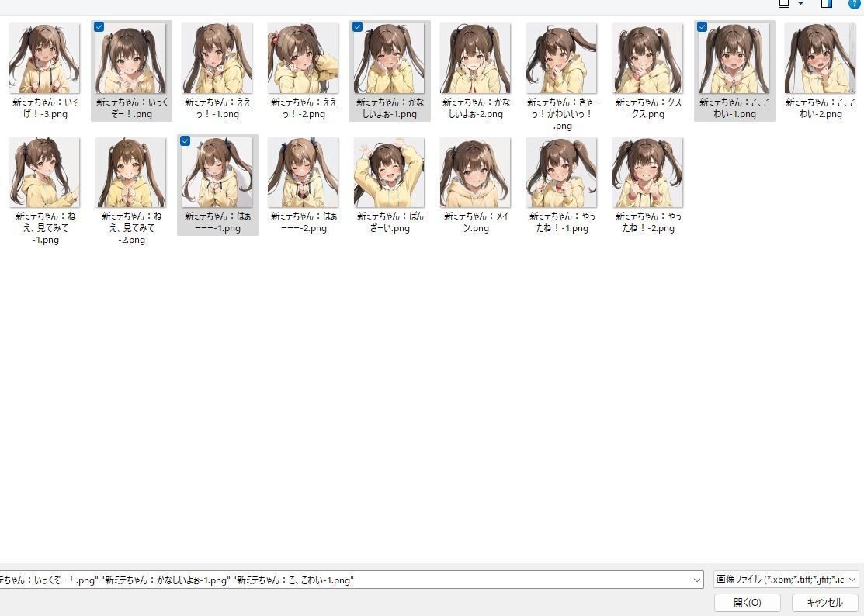
Task: Click the file name ねえ、見てみて-2.png
Action: [x=131, y=228]
